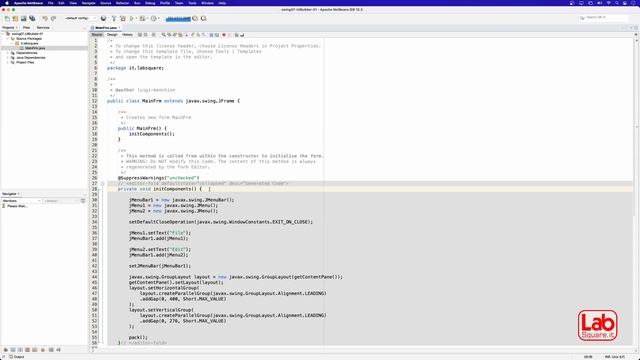Click the Toggle Breakpoint red icon in editor toolbar
Image resolution: width=640 pixels, height=360 pixels.
[x=224, y=35]
